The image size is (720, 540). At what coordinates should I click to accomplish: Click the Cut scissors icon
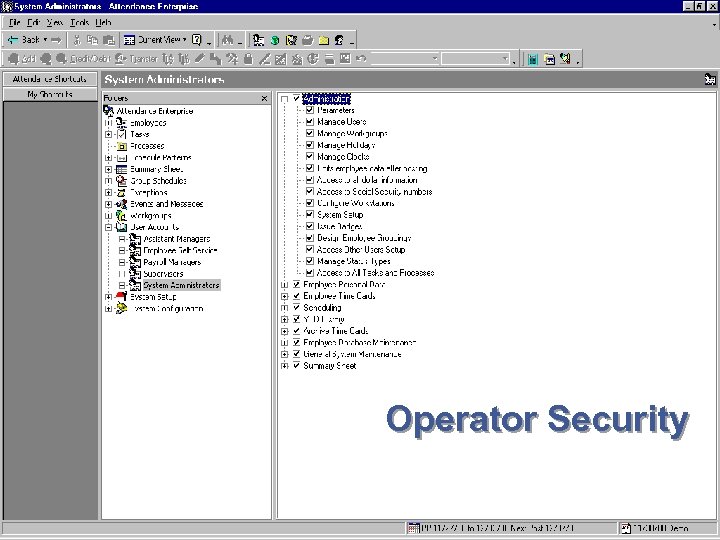tap(77, 40)
